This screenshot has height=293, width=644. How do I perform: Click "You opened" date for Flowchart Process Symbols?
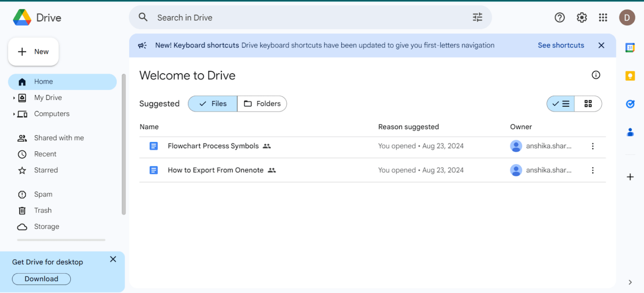421,146
